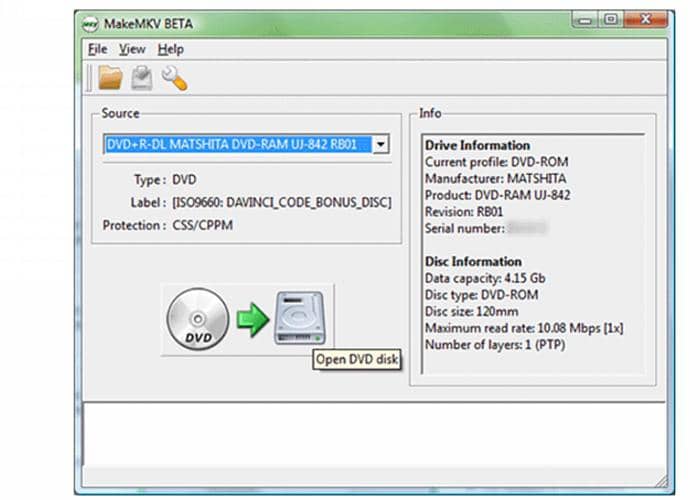Viewport: 700px width, 500px height.
Task: Click the Disc type: DVD-ROM line
Action: coord(481,295)
